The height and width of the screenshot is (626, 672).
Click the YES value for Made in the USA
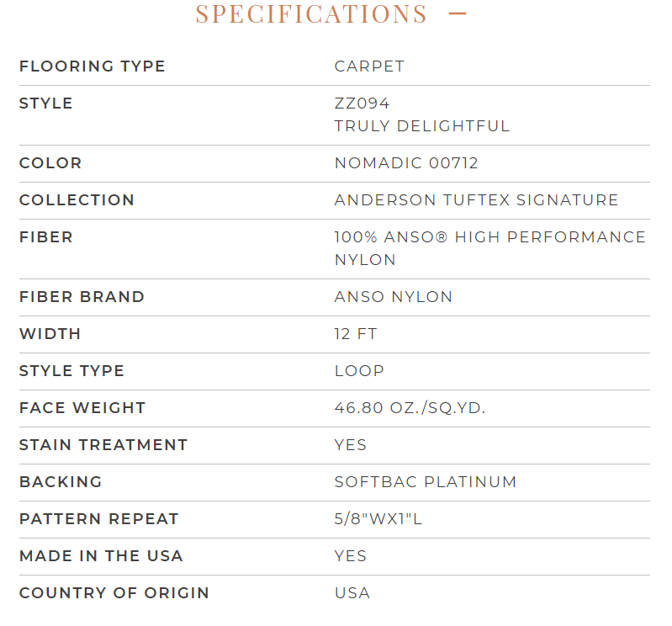pyautogui.click(x=351, y=556)
